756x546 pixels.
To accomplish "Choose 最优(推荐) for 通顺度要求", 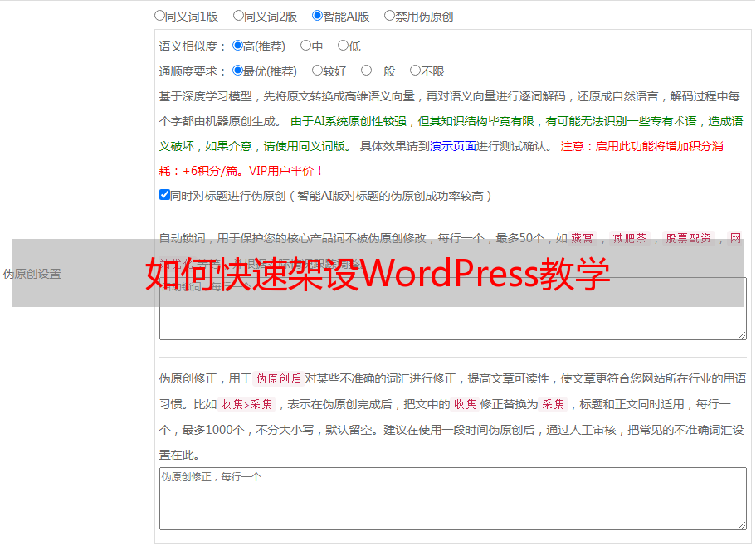I will point(237,71).
